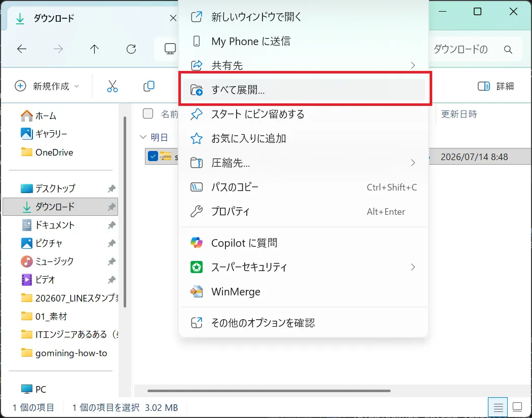The width and height of the screenshot is (532, 418).
Task: Collapse the 明日 group chevron
Action: 143,137
